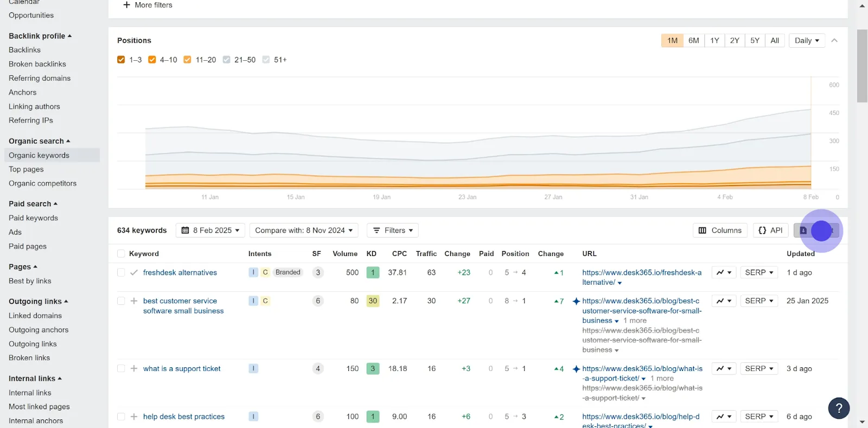The width and height of the screenshot is (868, 428).
Task: Click the Filters funnel icon
Action: click(x=376, y=231)
